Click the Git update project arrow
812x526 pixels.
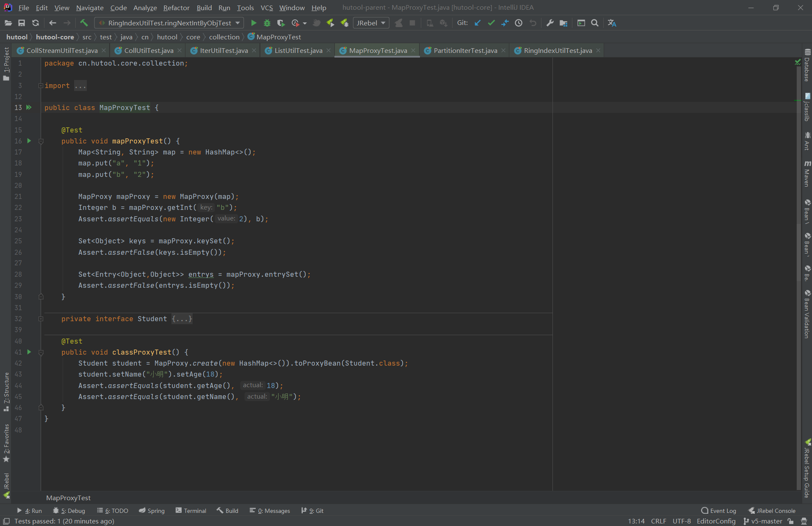coord(478,23)
